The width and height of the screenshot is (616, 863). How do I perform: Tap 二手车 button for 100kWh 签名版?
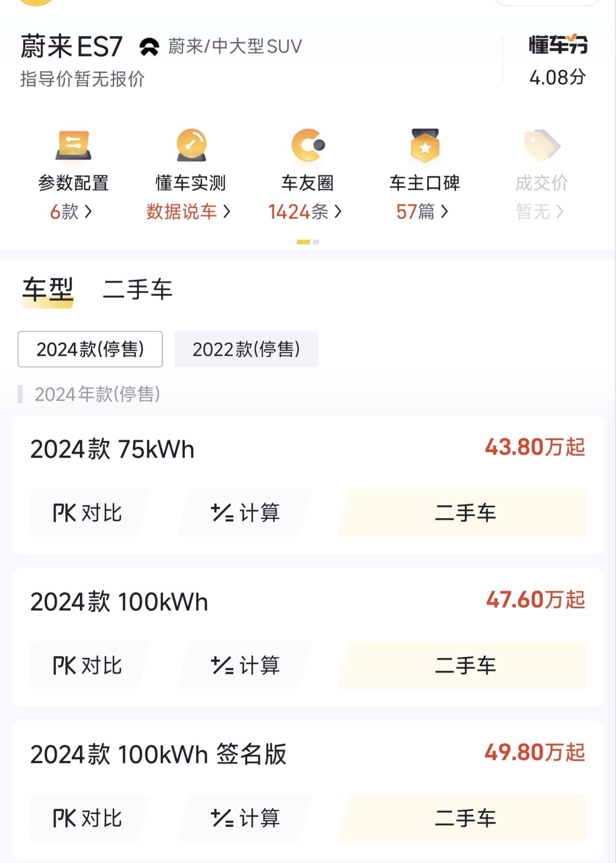(x=462, y=818)
